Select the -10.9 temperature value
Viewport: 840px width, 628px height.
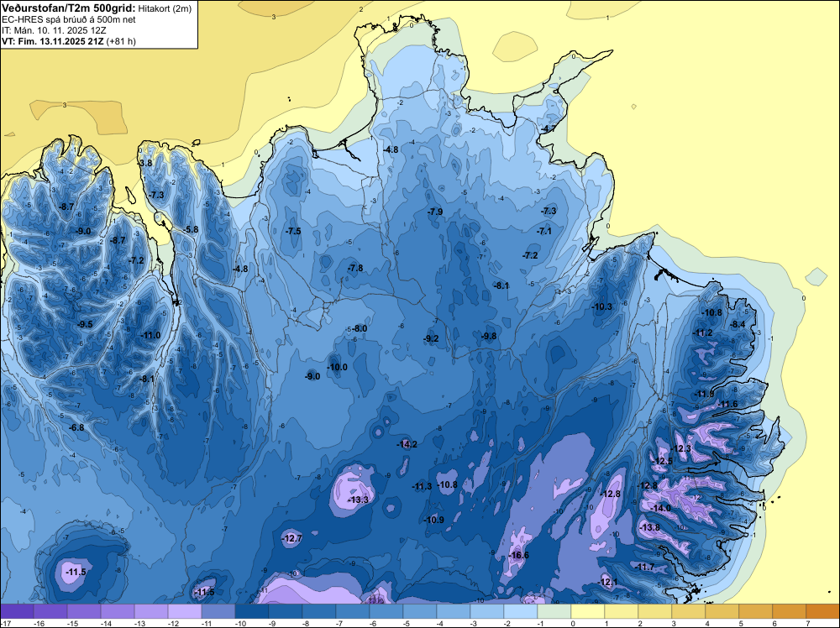coord(433,520)
